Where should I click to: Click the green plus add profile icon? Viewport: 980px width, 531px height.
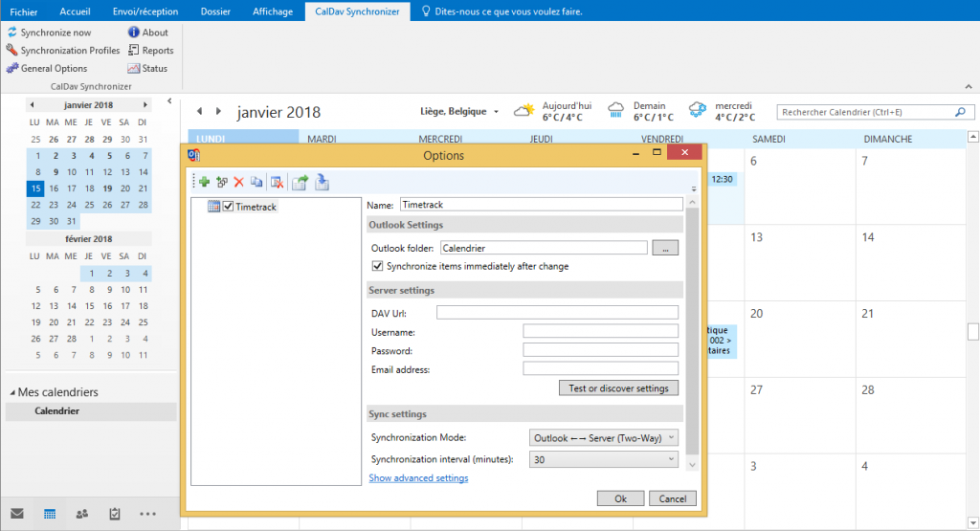pyautogui.click(x=204, y=181)
